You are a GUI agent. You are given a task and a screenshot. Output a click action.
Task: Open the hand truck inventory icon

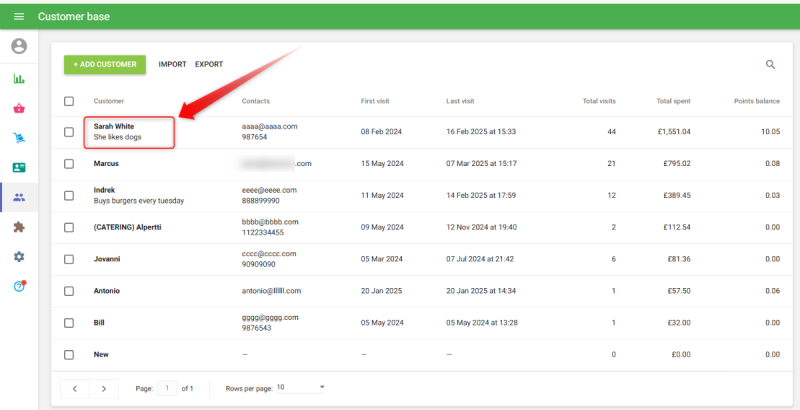pyautogui.click(x=19, y=138)
